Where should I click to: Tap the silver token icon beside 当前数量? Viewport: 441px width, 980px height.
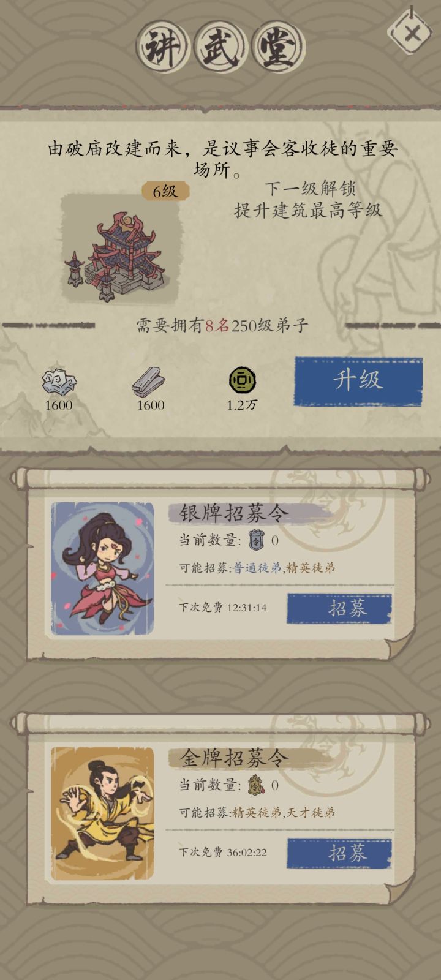[x=257, y=540]
